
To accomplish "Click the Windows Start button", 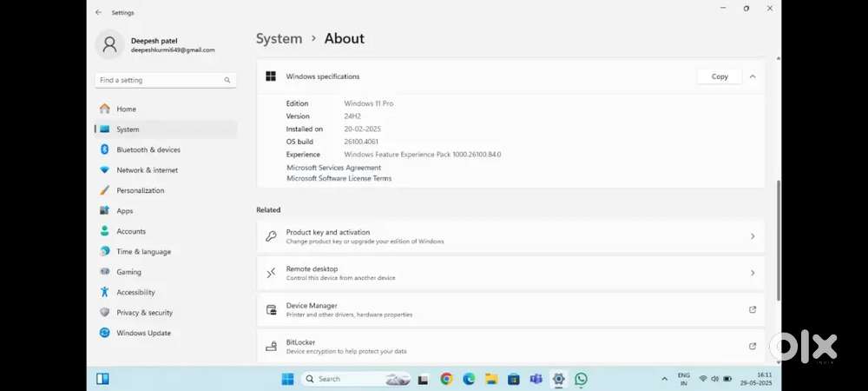I will point(287,379).
